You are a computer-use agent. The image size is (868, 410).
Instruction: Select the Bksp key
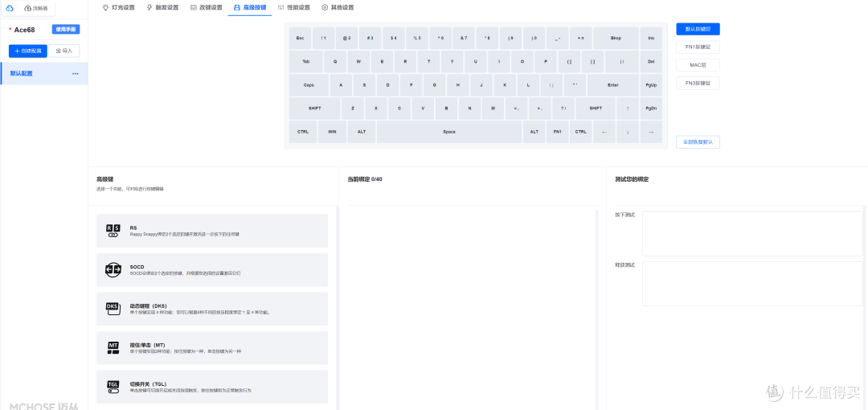coord(616,39)
